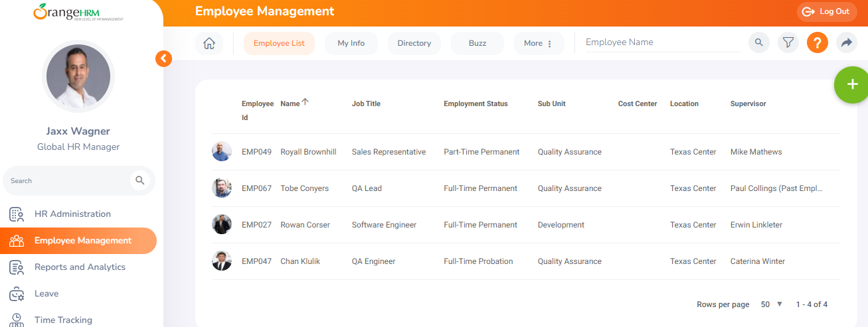The height and width of the screenshot is (327, 868).
Task: Click supervisor Mike Mathews
Action: point(756,152)
